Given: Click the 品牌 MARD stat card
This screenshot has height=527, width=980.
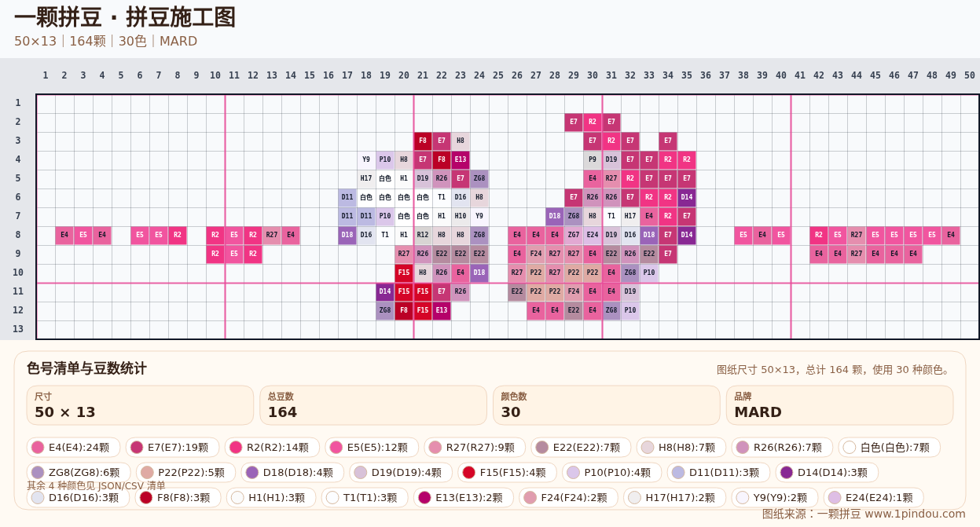Looking at the screenshot, I should pos(840,405).
